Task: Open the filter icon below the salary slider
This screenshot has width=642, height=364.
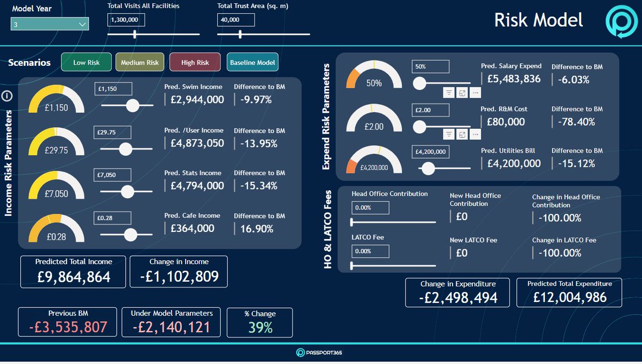Action: click(448, 92)
